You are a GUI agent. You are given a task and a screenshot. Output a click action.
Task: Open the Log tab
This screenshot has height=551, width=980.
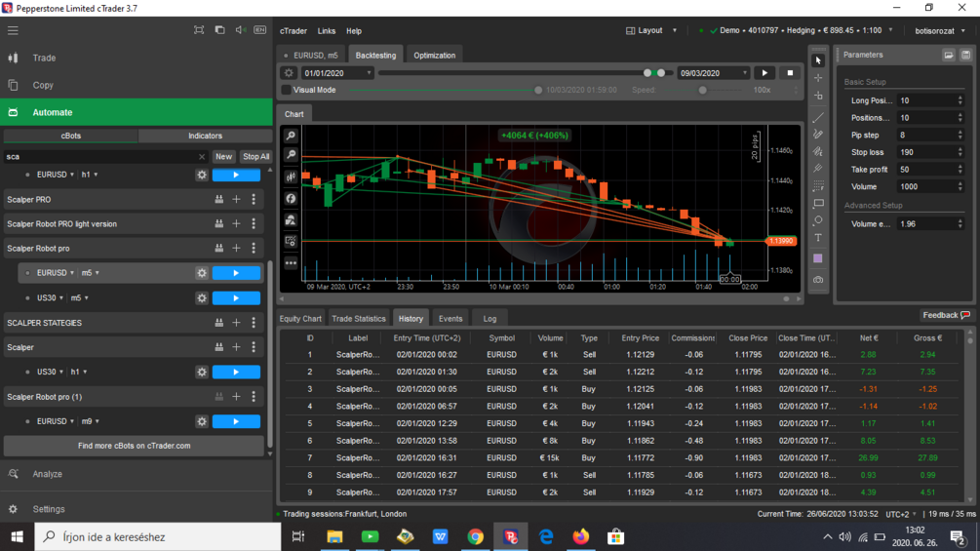tap(490, 319)
